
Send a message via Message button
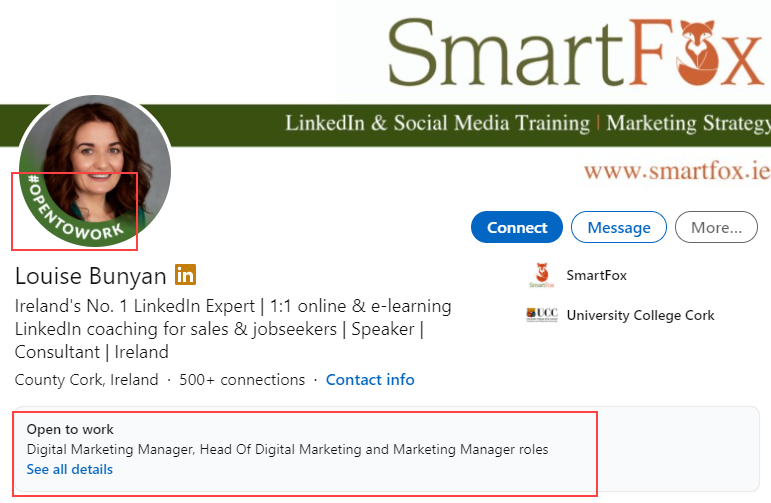[x=618, y=228]
